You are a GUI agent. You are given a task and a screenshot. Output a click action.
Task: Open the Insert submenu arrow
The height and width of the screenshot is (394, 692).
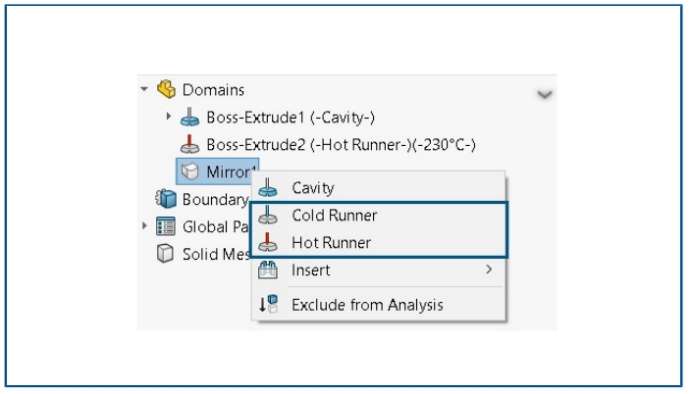pos(489,269)
